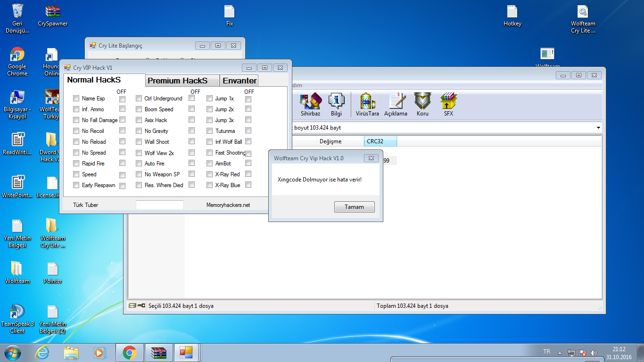Click the Tamam button in the dialog
Viewport: 644px width, 362px height.
(x=354, y=207)
